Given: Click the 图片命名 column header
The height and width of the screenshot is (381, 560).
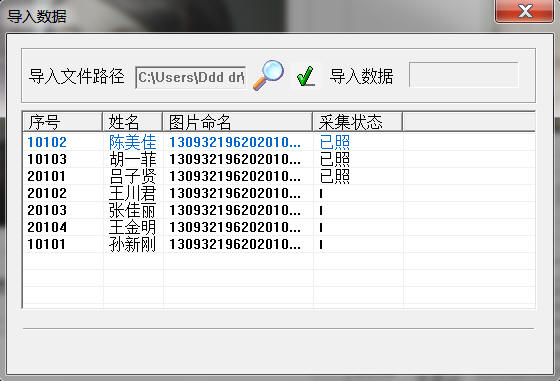Looking at the screenshot, I should point(238,122).
